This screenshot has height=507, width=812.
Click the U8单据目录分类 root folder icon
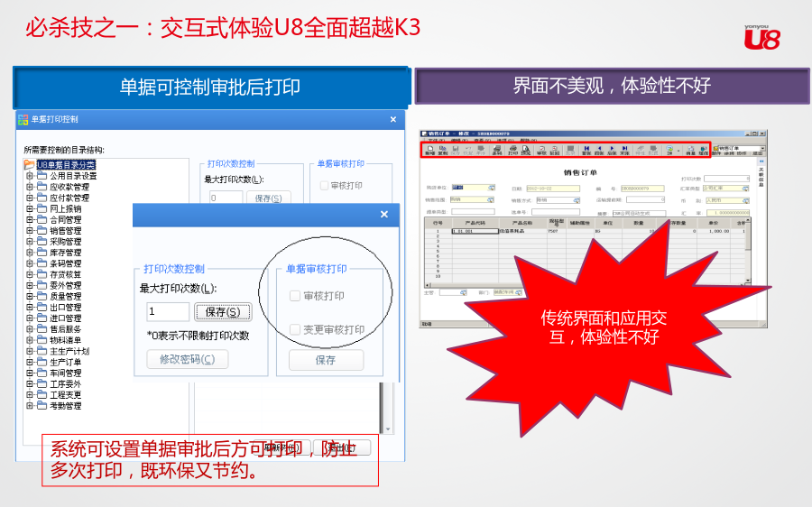30,165
